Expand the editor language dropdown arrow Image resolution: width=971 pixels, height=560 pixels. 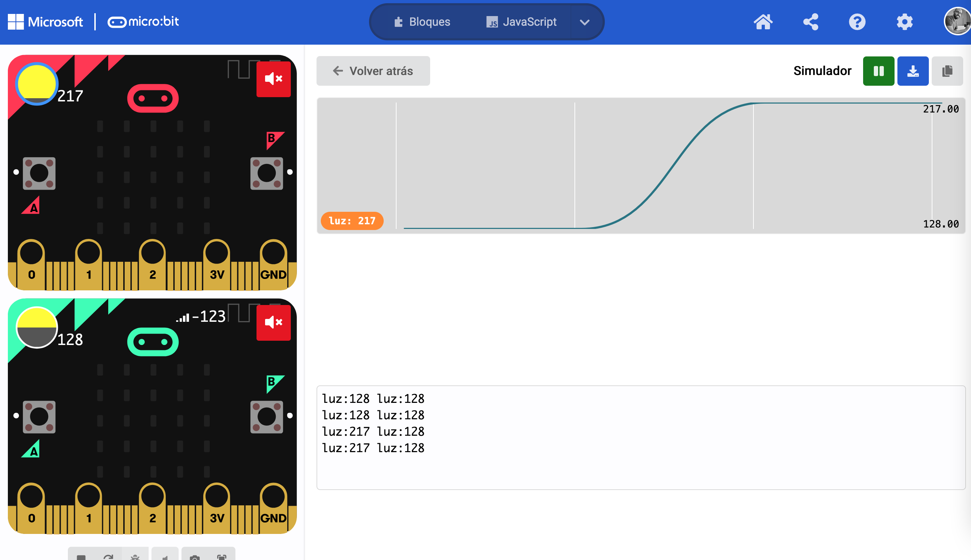coord(584,22)
